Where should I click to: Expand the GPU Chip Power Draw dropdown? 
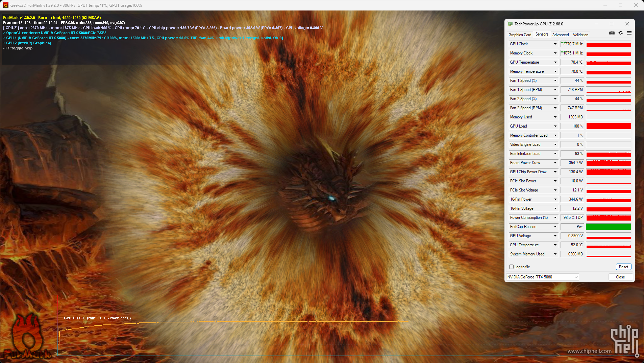(x=555, y=172)
